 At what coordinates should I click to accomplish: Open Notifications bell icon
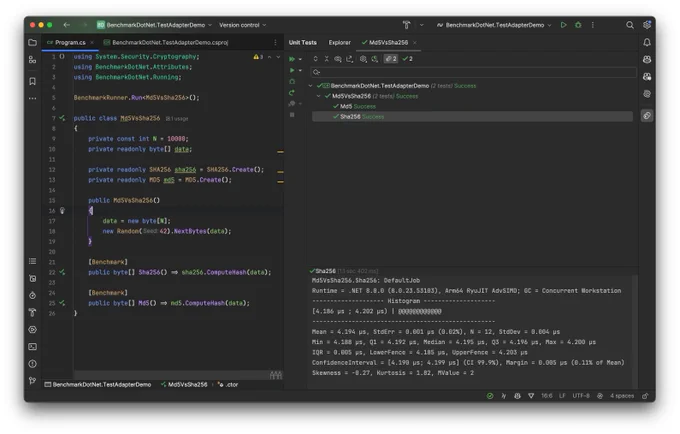(647, 42)
